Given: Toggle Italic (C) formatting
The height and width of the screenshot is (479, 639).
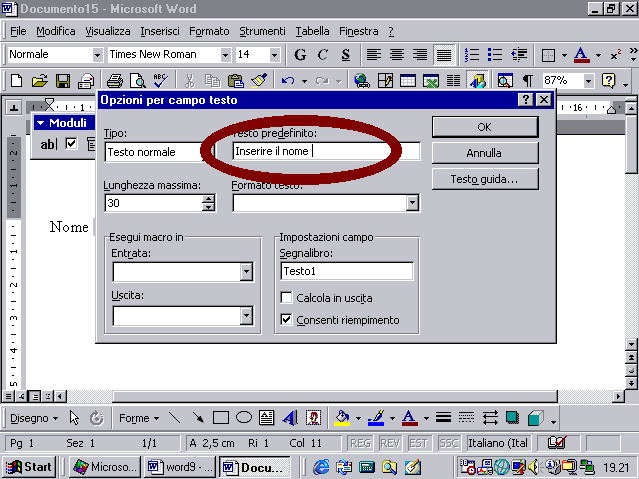Looking at the screenshot, I should 323,55.
